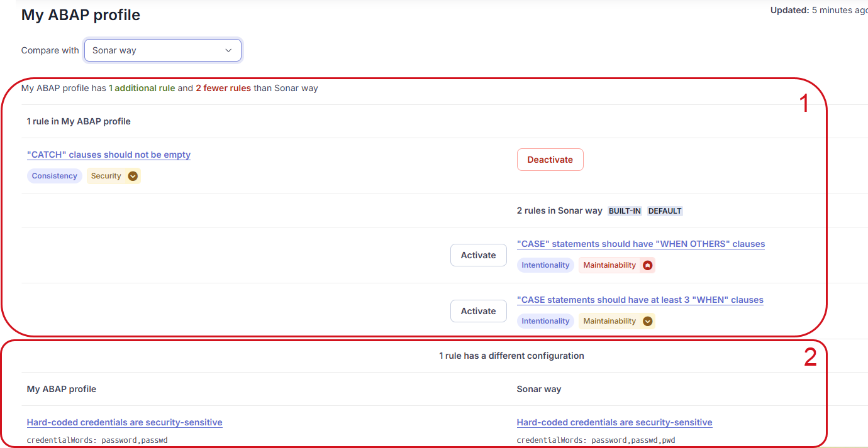Click the "1 additional rule" green text
Image resolution: width=868 pixels, height=448 pixels.
142,88
